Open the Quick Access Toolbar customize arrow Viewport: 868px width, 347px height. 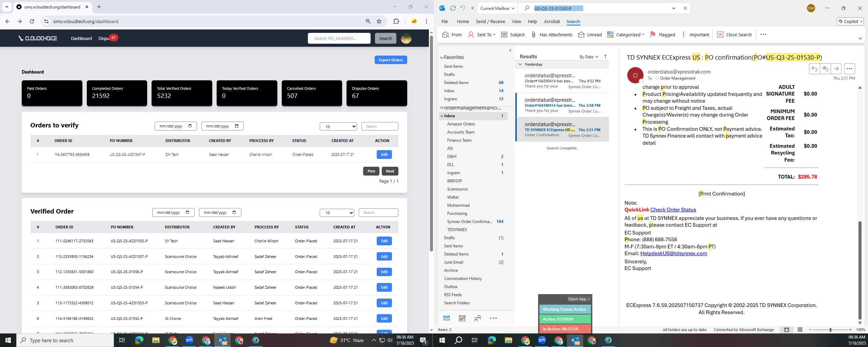coord(472,8)
